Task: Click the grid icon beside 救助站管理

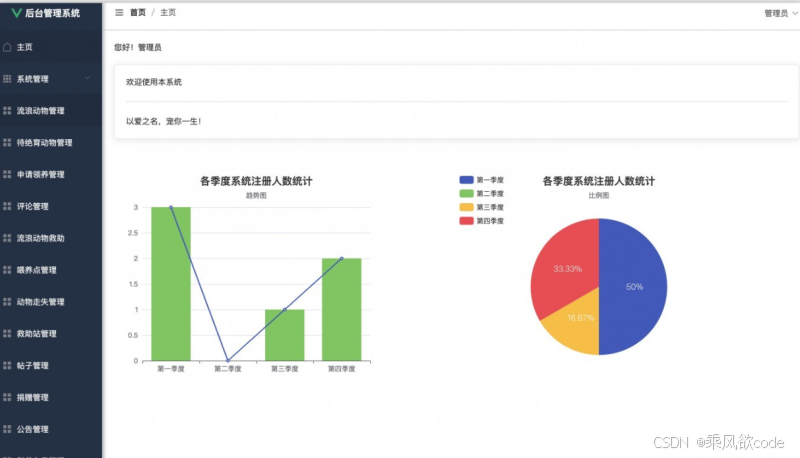Action: 7,334
